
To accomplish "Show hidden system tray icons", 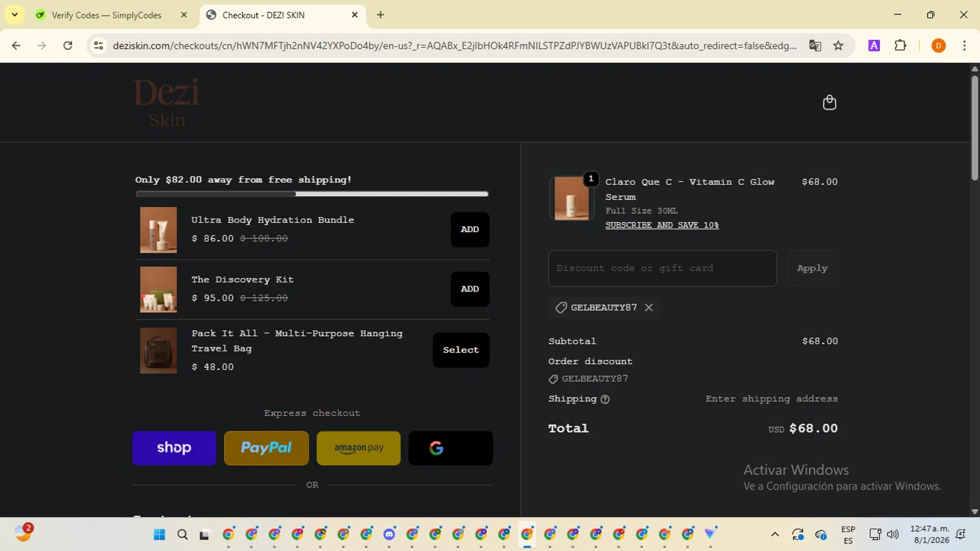I will click(775, 535).
